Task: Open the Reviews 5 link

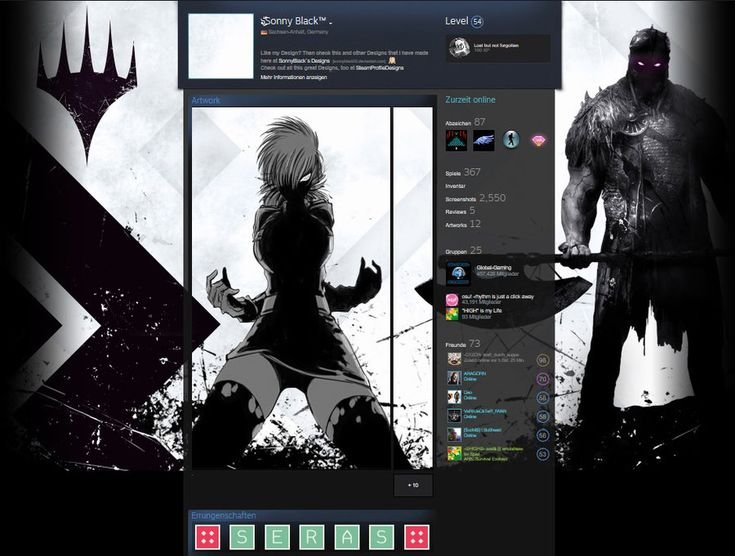Action: click(460, 211)
